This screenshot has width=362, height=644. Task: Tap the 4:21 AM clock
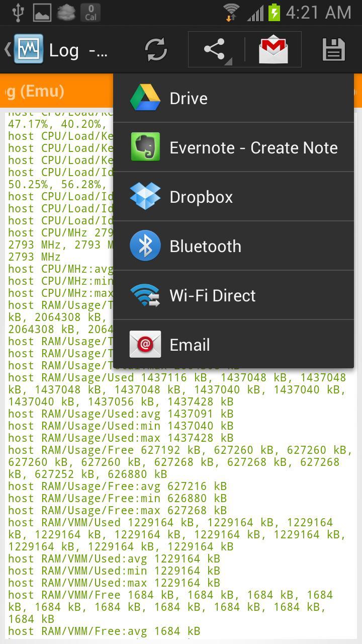tap(318, 13)
